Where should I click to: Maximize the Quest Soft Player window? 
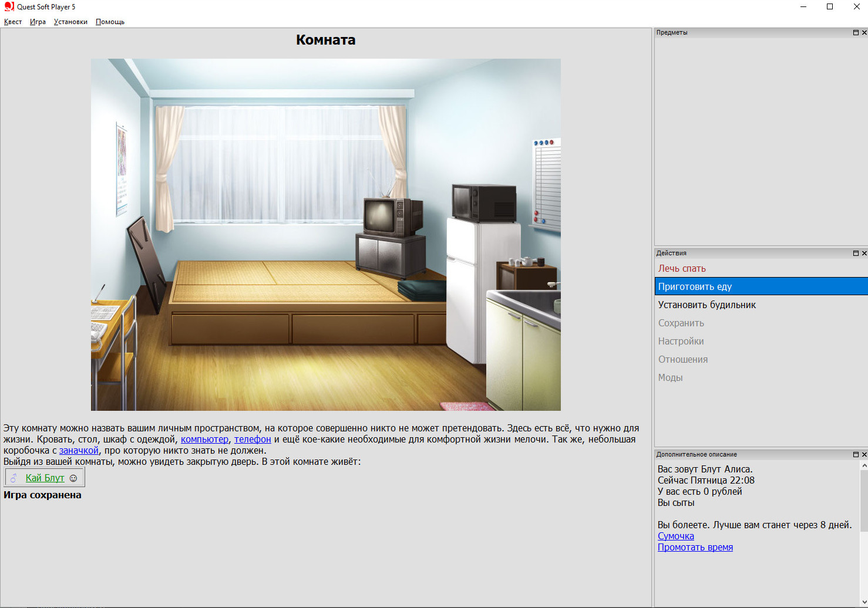coord(830,7)
